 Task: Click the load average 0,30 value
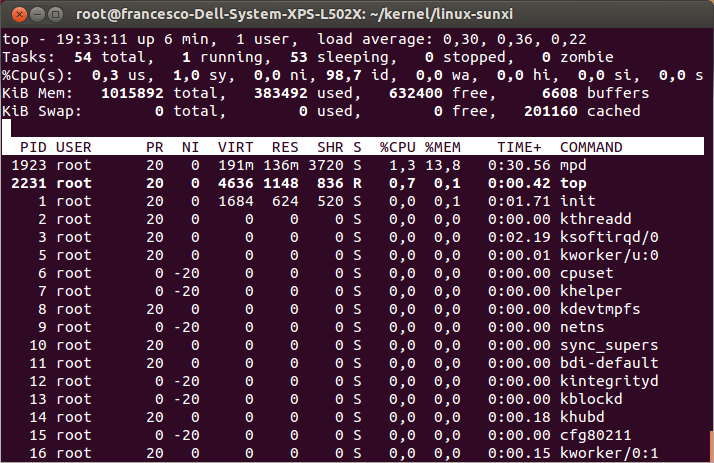point(461,40)
